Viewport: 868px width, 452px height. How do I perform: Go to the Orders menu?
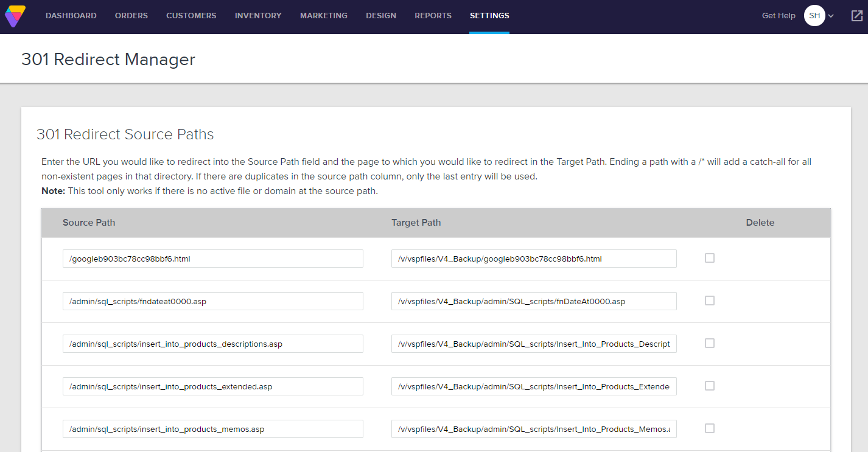(x=131, y=16)
